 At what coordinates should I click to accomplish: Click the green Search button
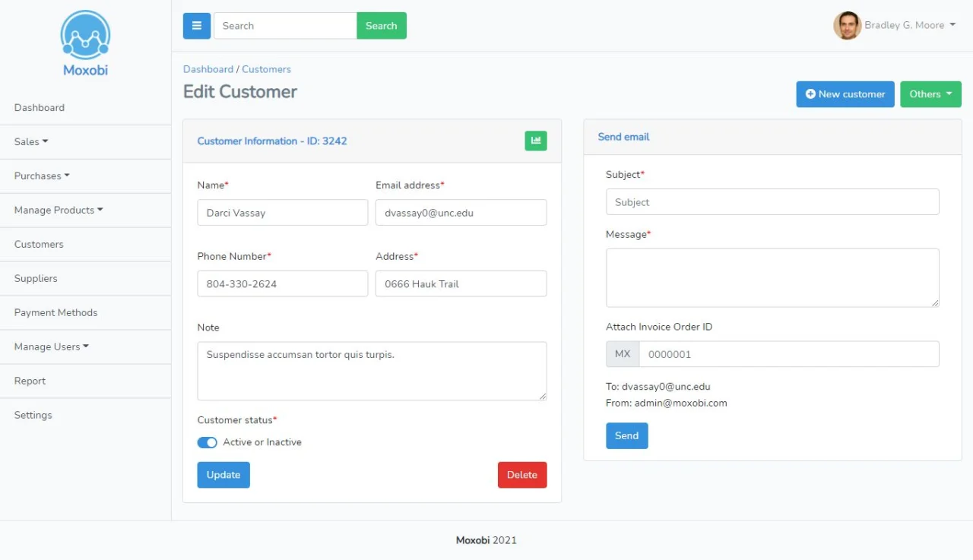pos(382,26)
